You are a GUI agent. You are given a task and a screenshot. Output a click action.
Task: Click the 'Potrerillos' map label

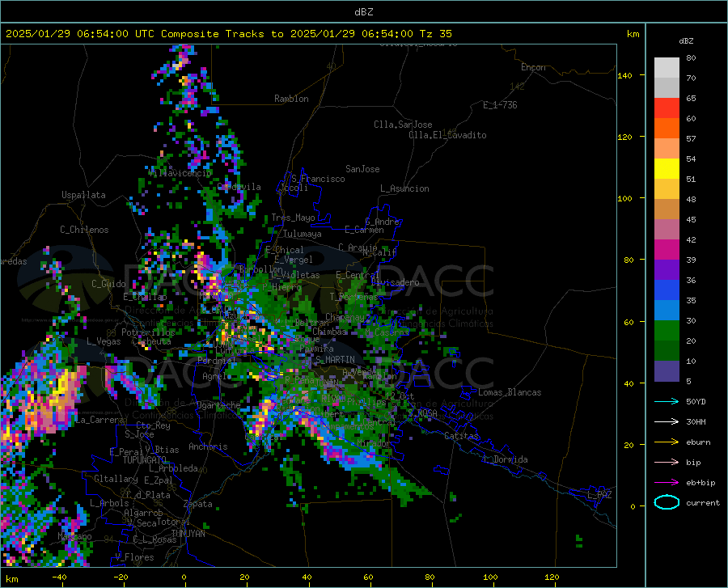click(x=148, y=332)
